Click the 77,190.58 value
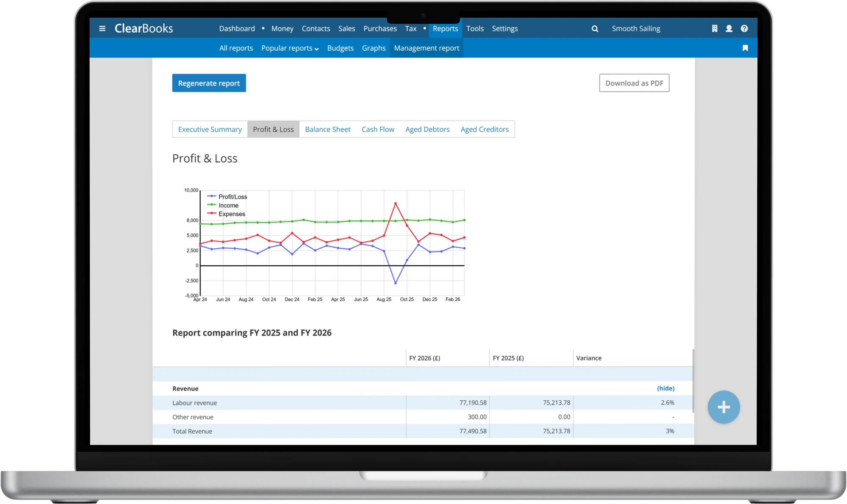 click(473, 402)
